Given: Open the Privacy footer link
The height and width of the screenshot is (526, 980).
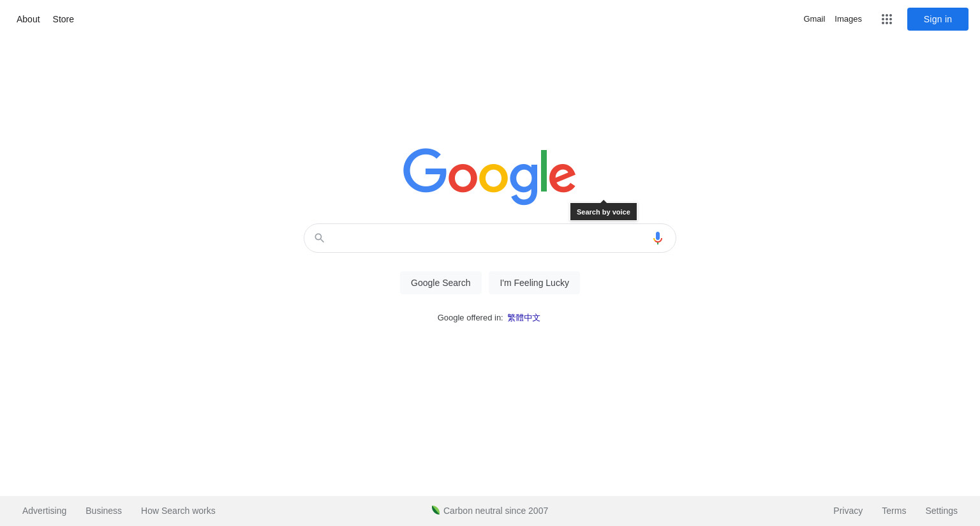Looking at the screenshot, I should tap(848, 511).
